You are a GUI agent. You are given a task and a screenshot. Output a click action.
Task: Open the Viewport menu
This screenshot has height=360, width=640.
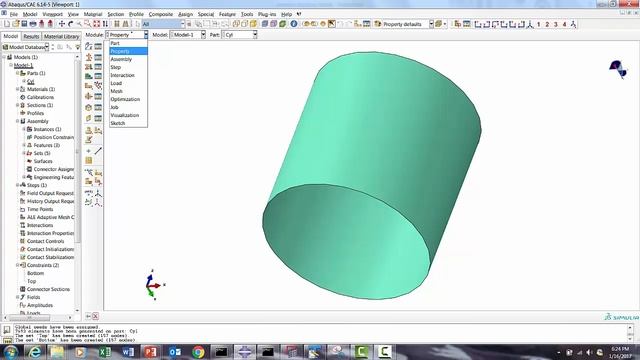(x=53, y=14)
